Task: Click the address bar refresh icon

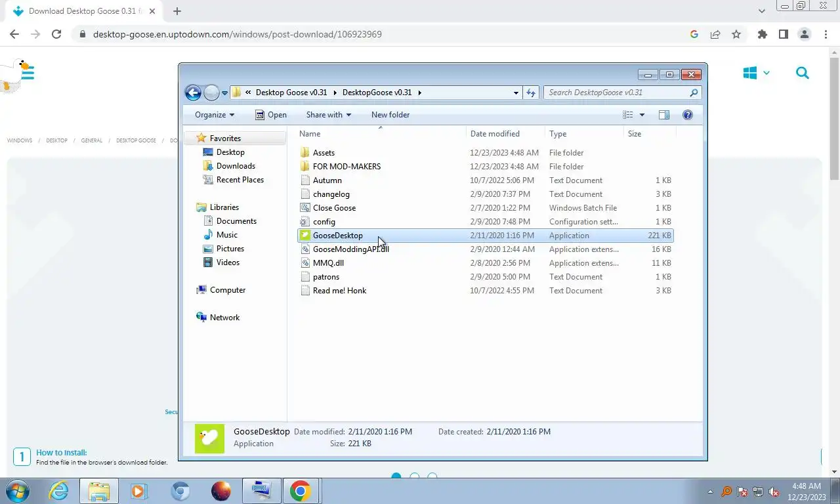Action: (531, 93)
